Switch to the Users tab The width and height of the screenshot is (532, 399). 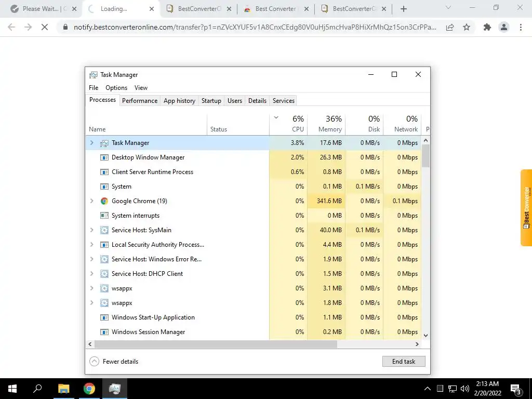pyautogui.click(x=235, y=101)
